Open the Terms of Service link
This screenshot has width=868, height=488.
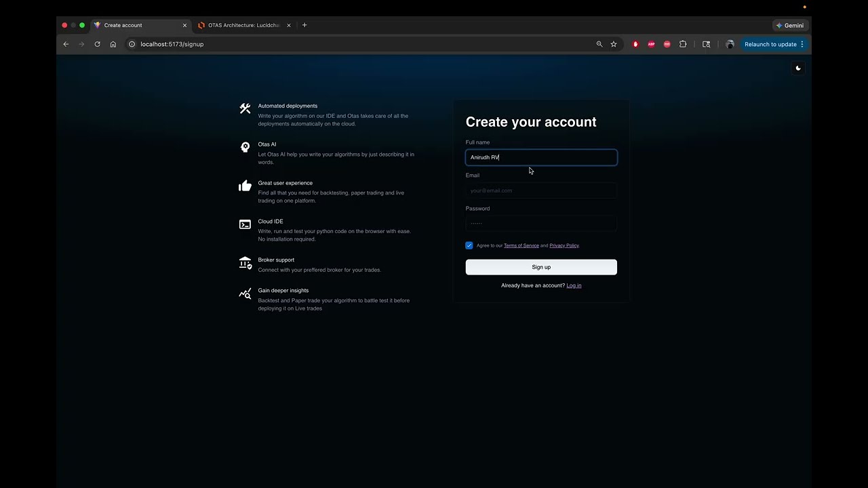[521, 245]
